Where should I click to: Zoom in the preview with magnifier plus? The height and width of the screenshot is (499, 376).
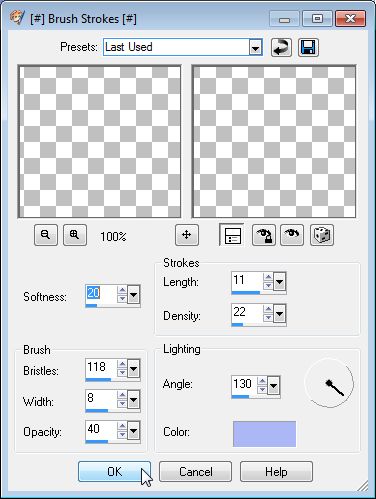tap(75, 235)
